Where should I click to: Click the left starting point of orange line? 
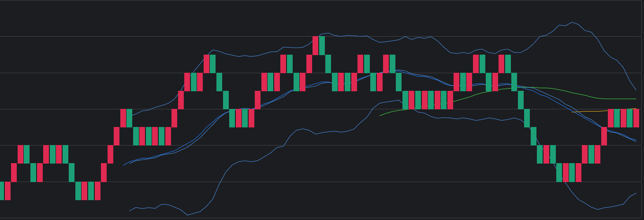coord(572,112)
